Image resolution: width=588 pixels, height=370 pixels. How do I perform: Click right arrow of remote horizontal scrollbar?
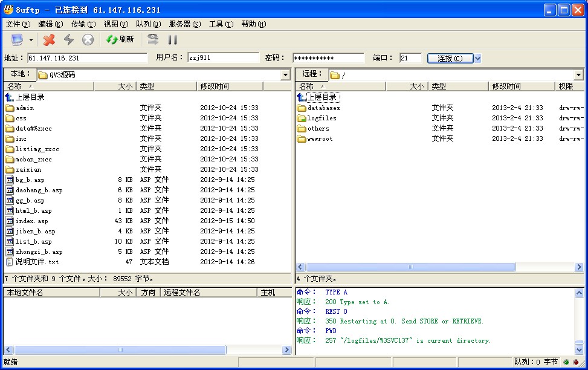click(x=579, y=267)
